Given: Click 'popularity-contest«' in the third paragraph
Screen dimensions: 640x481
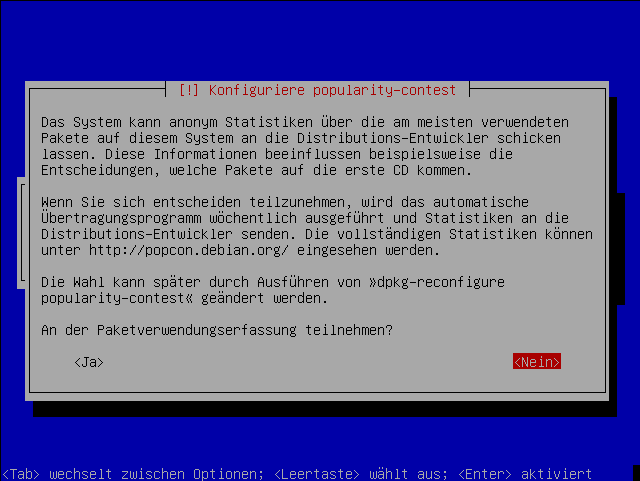Looking at the screenshot, I should (117, 298).
